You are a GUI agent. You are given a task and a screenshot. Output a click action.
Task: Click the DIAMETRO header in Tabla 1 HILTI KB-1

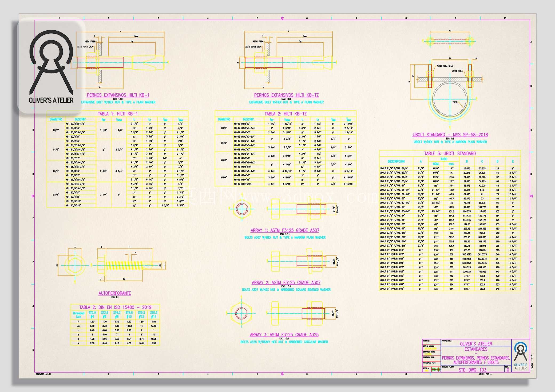[x=56, y=119]
